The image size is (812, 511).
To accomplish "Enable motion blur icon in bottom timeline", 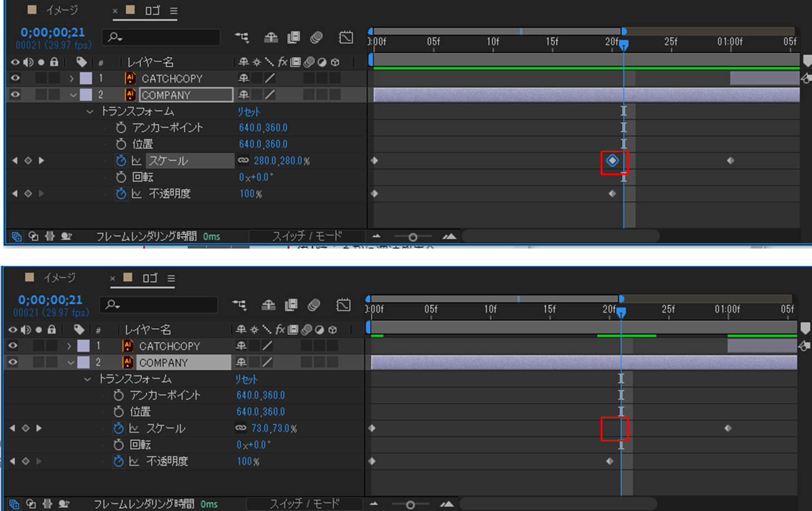I will click(314, 305).
